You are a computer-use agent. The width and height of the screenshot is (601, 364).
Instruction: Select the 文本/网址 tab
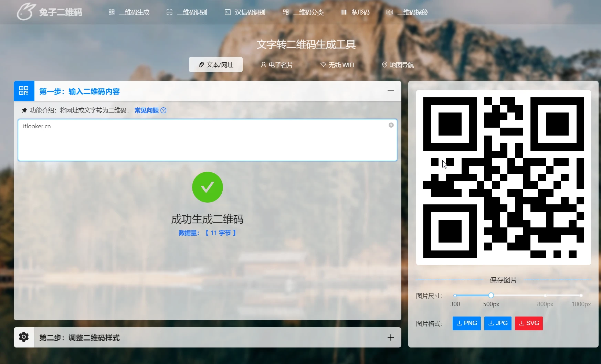[x=216, y=65]
